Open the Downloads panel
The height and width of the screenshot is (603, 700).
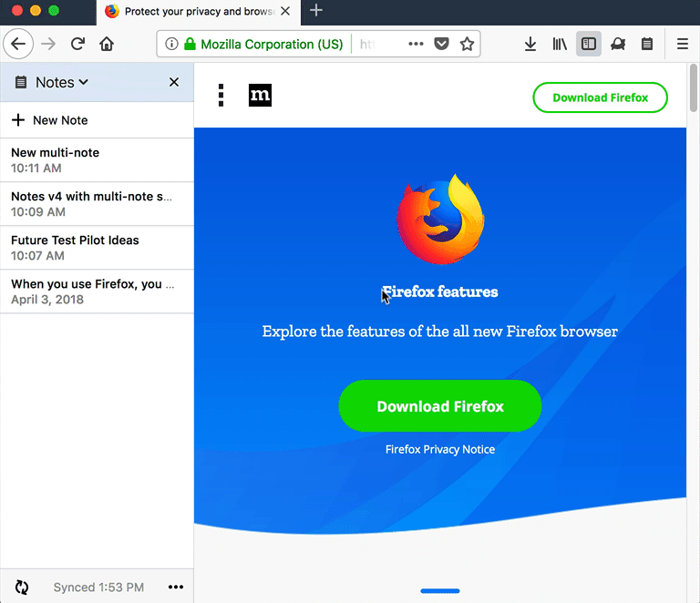tap(530, 44)
